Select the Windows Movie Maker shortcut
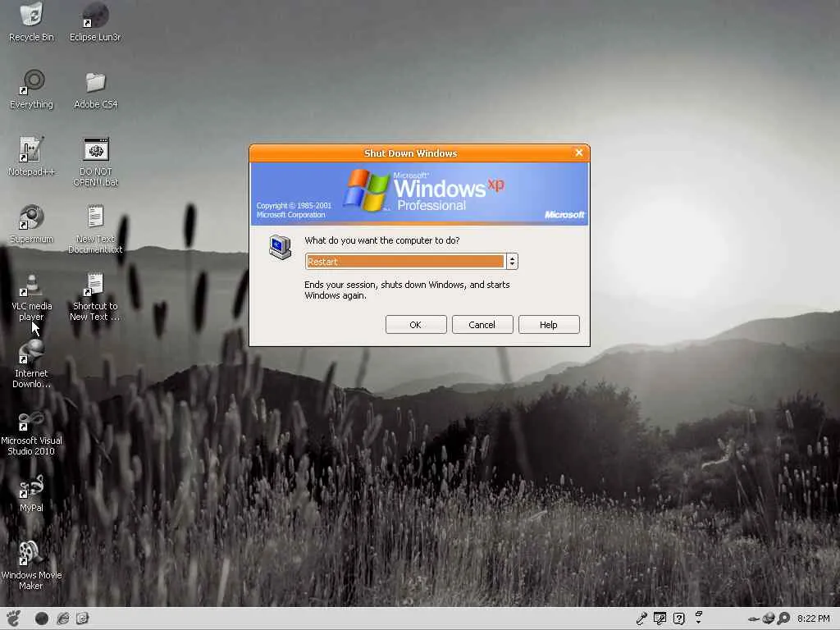 tap(31, 566)
